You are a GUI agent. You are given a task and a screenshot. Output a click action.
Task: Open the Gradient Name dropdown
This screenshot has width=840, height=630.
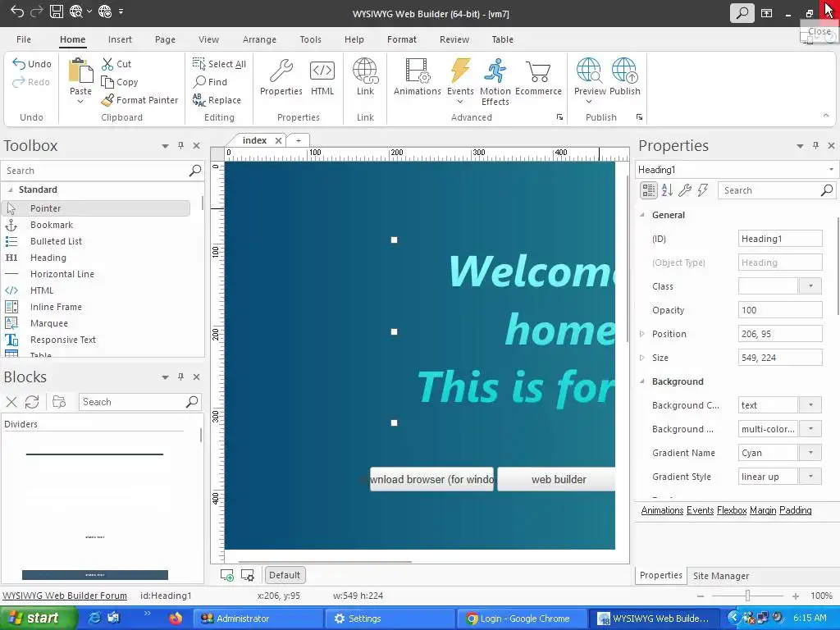tap(810, 453)
